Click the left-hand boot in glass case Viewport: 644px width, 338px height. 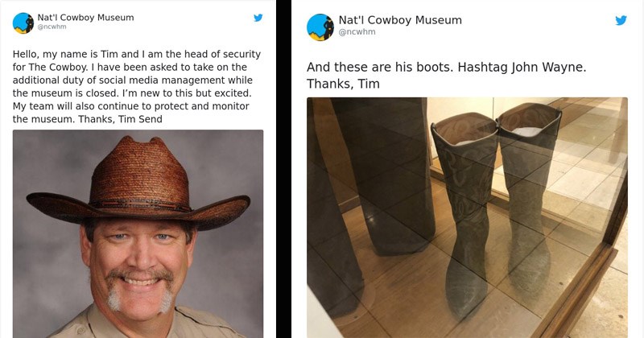466,213
